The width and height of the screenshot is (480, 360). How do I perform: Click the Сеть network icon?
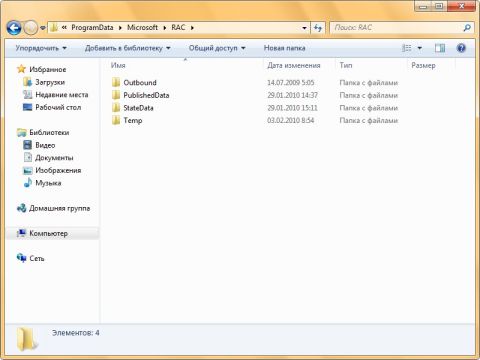pyautogui.click(x=21, y=258)
